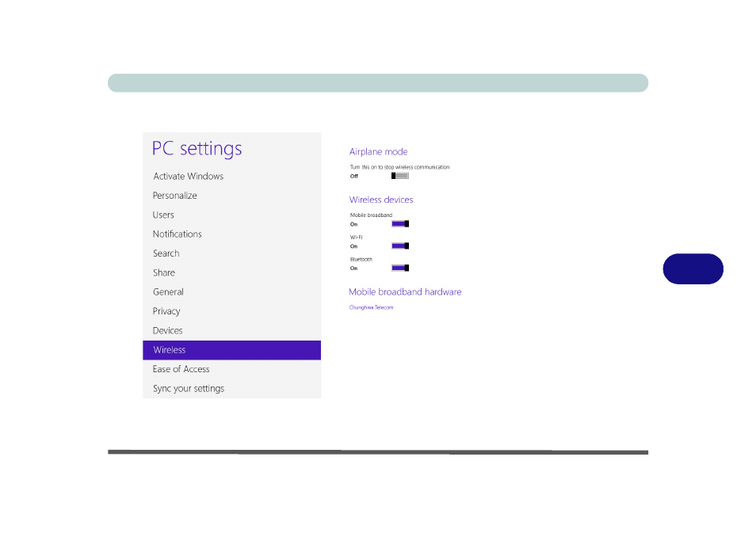Image resolution: width=756 pixels, height=533 pixels.
Task: Click the Mobile broadband hardware heading
Action: coord(405,292)
